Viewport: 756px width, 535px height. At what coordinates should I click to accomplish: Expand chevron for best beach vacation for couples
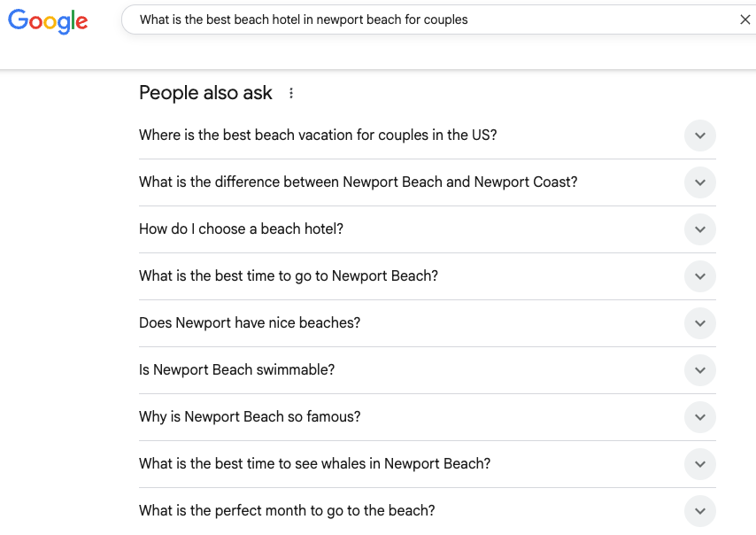pyautogui.click(x=700, y=136)
